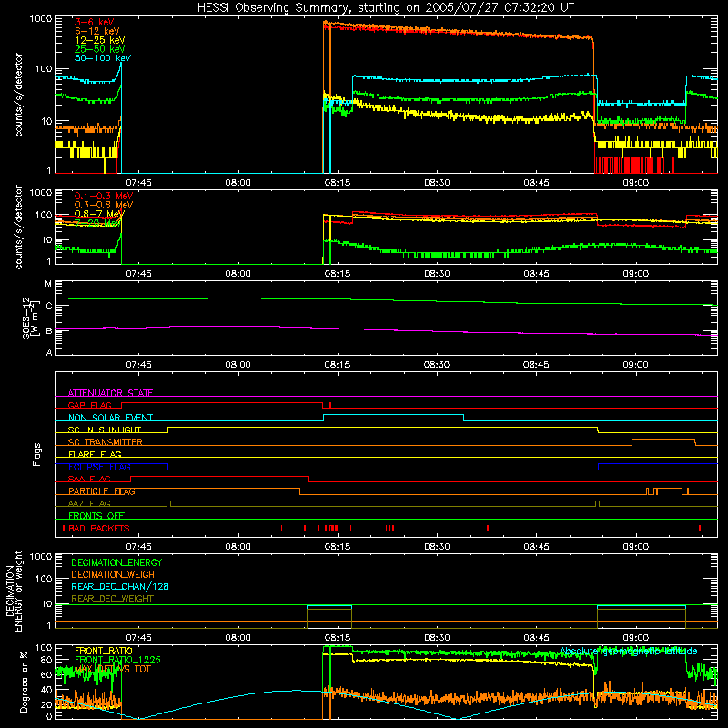Select the M class tick on GOES panel
Image resolution: width=728 pixels, height=728 pixels.
point(48,284)
